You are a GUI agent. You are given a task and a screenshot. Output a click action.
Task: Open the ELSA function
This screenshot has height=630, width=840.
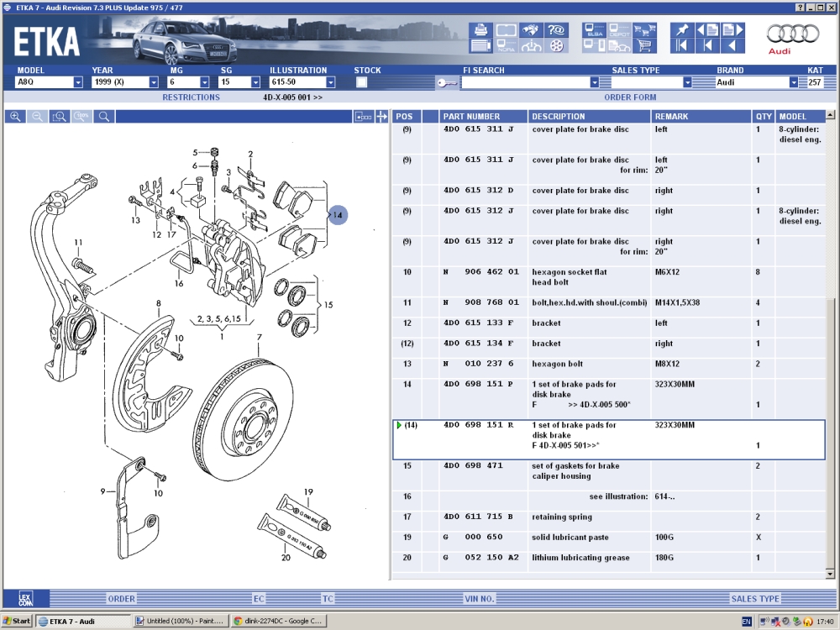(594, 30)
